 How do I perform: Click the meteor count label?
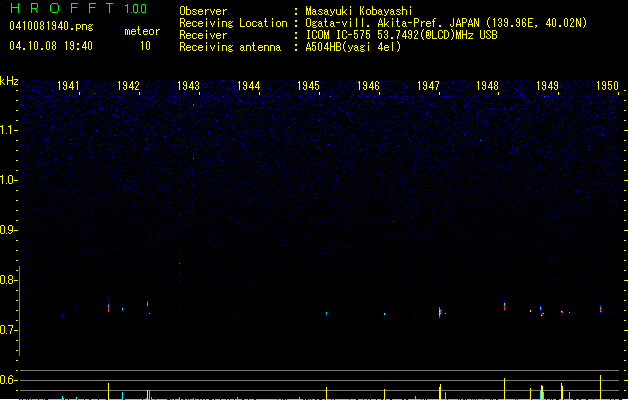pyautogui.click(x=142, y=31)
